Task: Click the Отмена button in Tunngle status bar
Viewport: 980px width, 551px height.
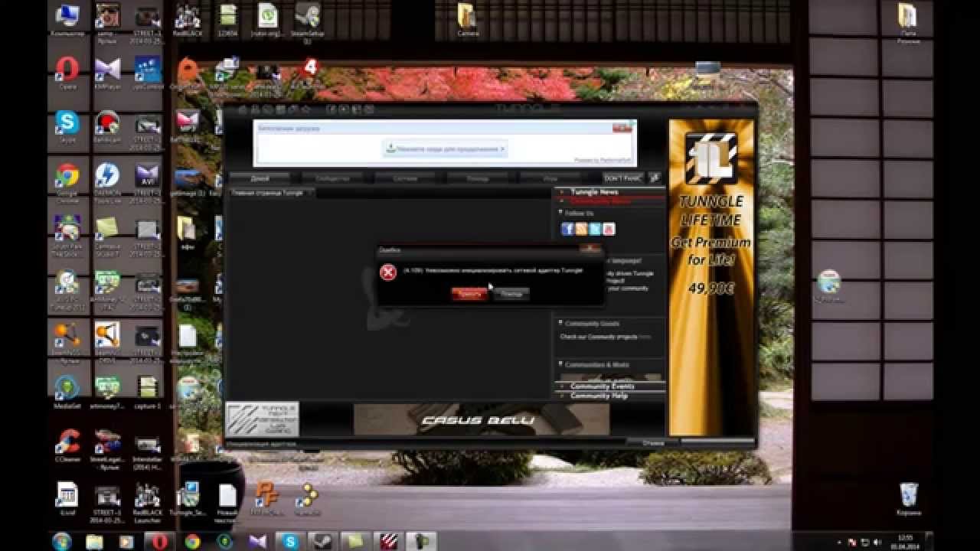Action: [653, 442]
